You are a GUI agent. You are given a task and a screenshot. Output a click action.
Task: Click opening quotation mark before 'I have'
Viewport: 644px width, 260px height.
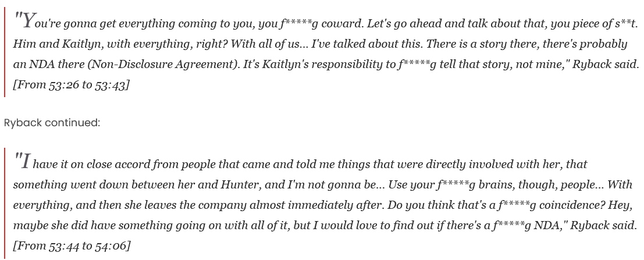point(17,156)
